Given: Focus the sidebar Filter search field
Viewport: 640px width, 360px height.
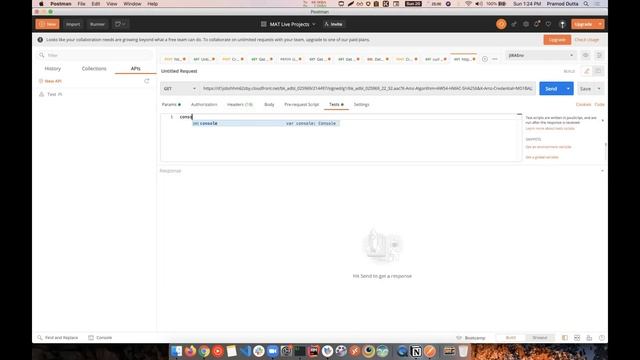Looking at the screenshot, I should coord(96,55).
